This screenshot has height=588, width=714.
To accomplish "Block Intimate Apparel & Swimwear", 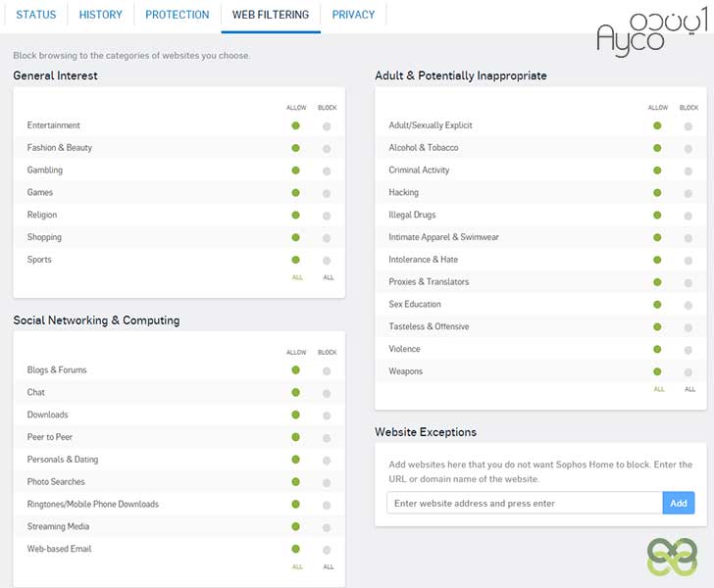I will (x=688, y=238).
